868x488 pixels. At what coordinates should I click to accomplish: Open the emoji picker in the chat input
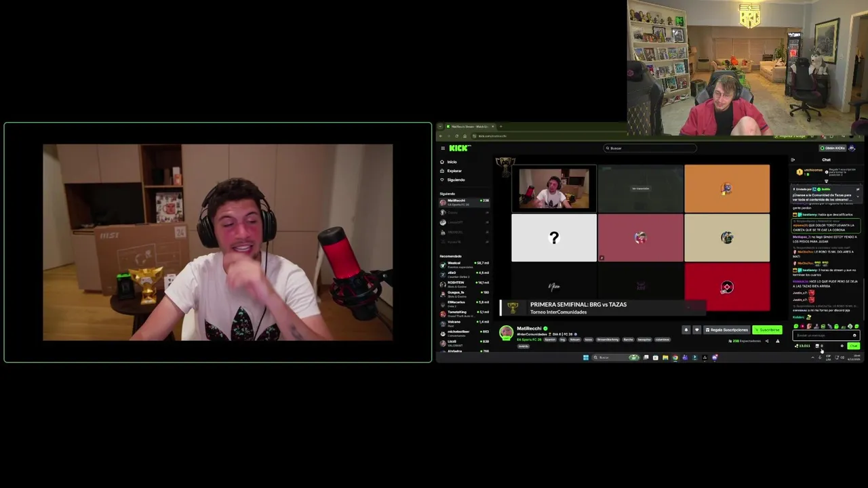(854, 335)
